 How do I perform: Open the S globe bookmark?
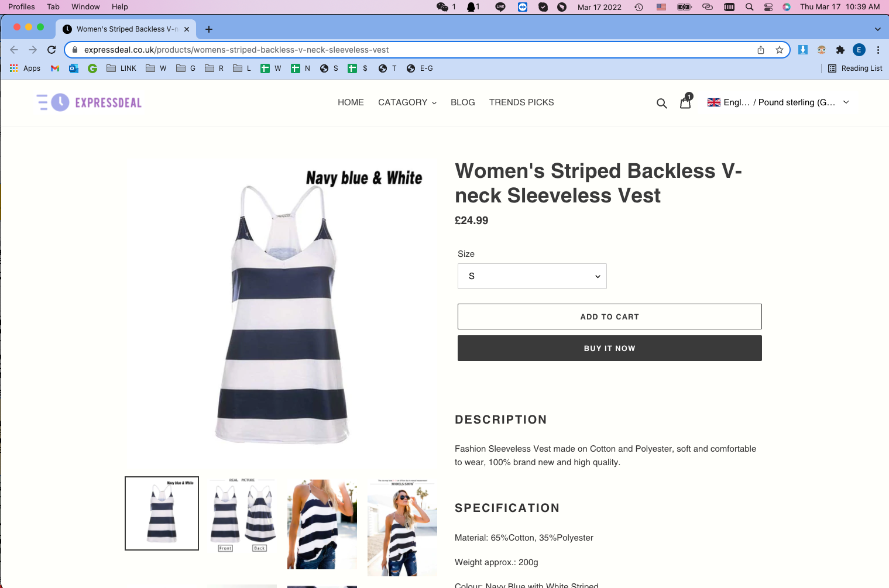(329, 68)
